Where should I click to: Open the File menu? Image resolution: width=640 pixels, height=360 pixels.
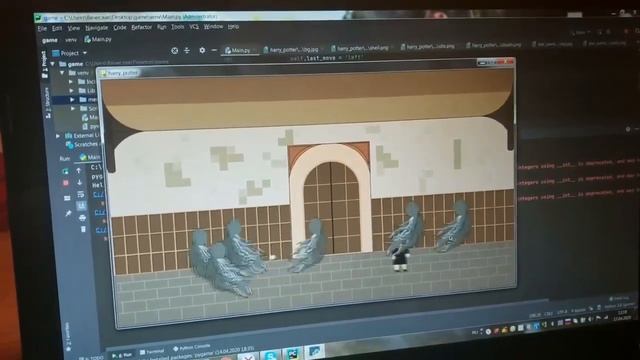(x=42, y=29)
